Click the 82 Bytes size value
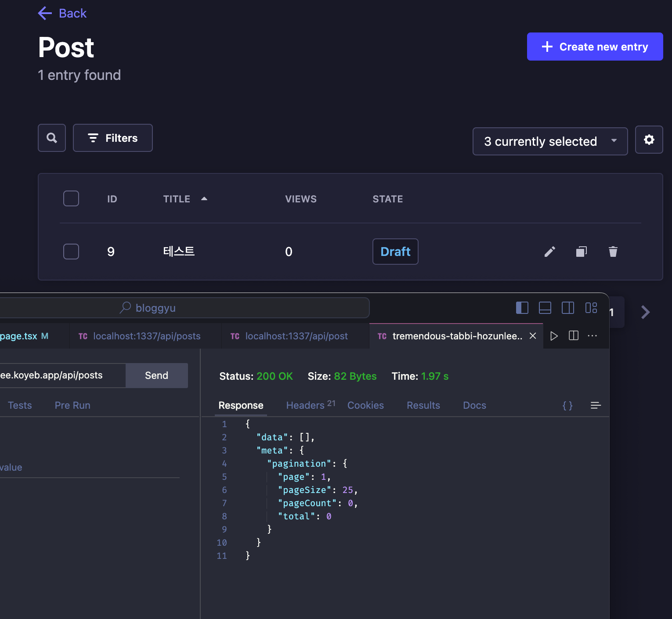Screen dimensions: 672x619 355,376
